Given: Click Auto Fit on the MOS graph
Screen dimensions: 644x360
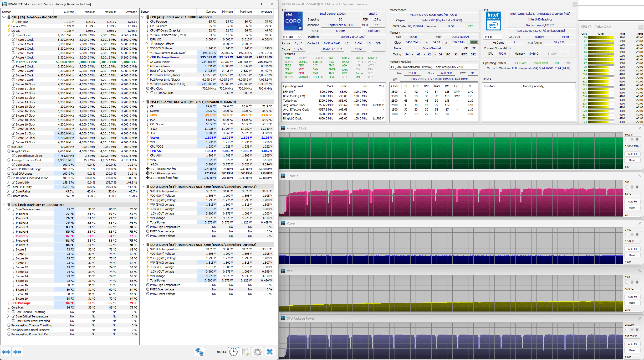Looking at the screenshot, I should tap(632, 297).
